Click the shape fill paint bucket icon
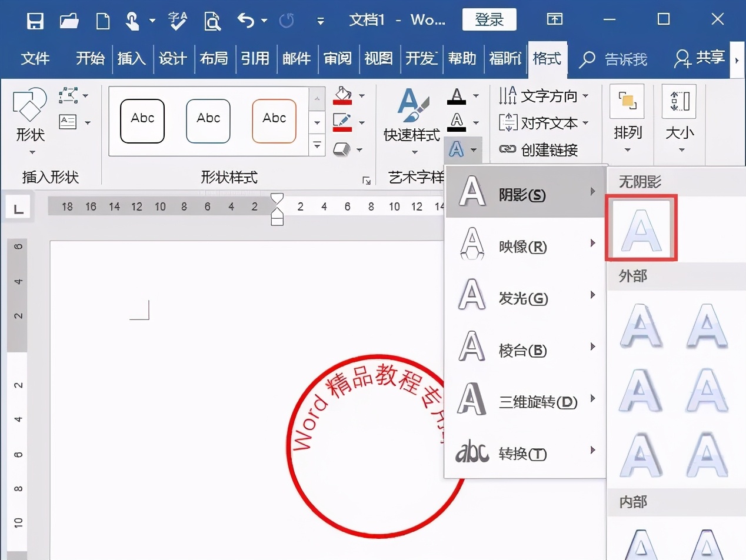 point(342,96)
